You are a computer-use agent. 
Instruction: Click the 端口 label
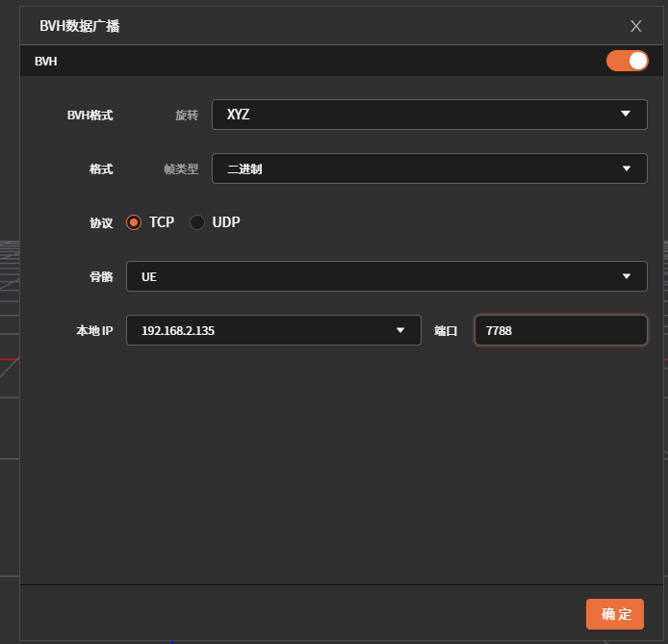click(x=446, y=330)
